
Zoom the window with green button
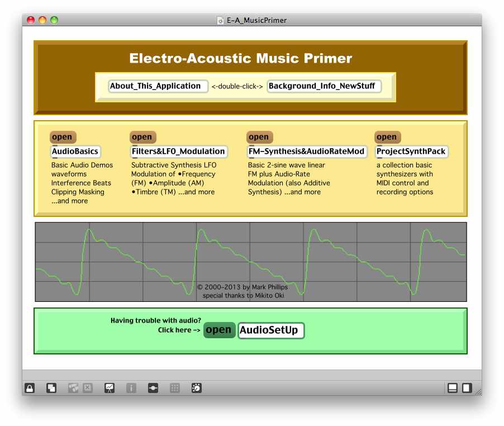pyautogui.click(x=54, y=20)
